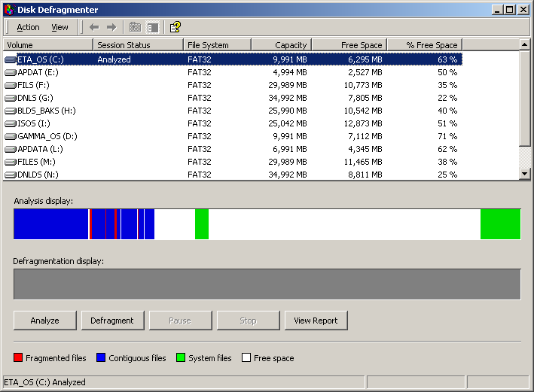The width and height of the screenshot is (534, 392).
Task: Click the Stop button
Action: click(x=248, y=321)
